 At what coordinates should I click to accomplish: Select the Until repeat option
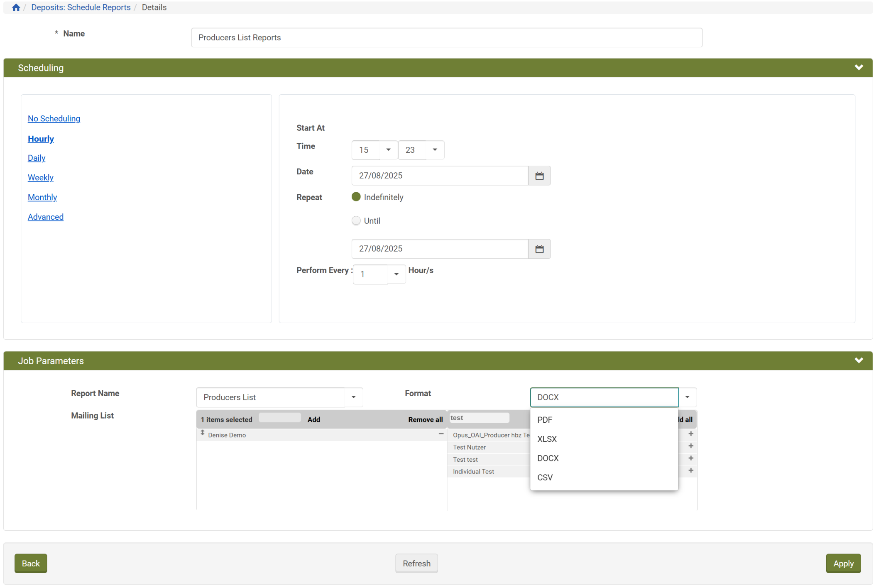point(356,220)
